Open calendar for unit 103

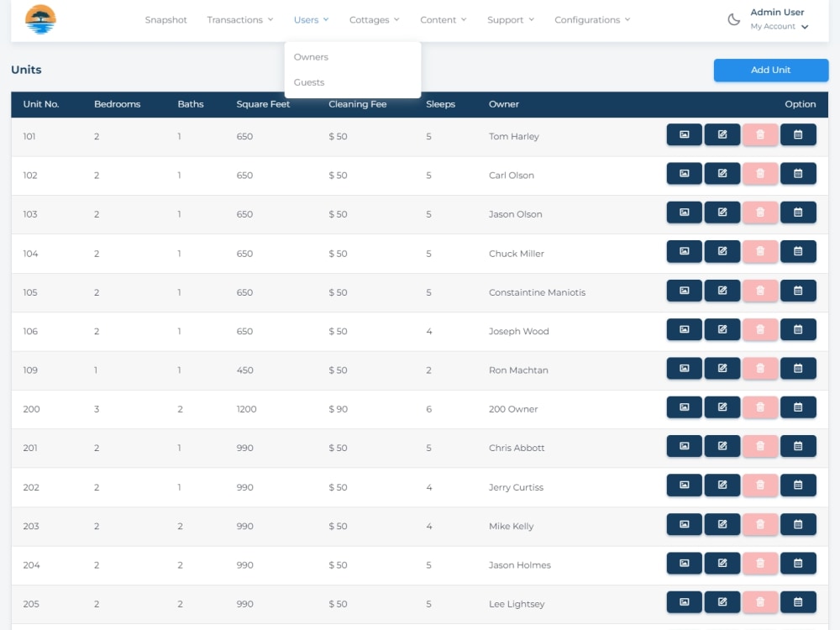[798, 213]
